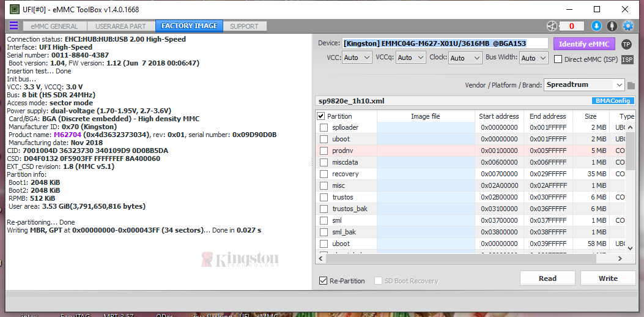Check the second uboot 58 MiB row checkbox
This screenshot has height=317, width=644.
tap(324, 244)
